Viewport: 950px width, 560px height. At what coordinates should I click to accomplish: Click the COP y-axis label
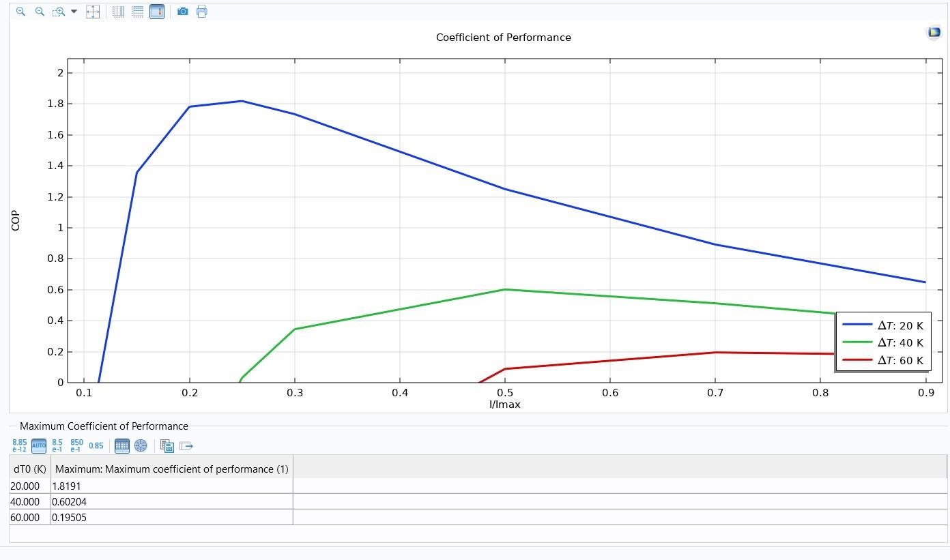point(16,221)
